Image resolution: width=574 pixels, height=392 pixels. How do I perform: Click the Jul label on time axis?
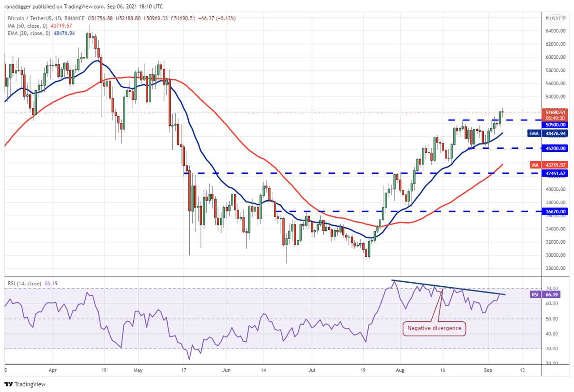click(312, 371)
